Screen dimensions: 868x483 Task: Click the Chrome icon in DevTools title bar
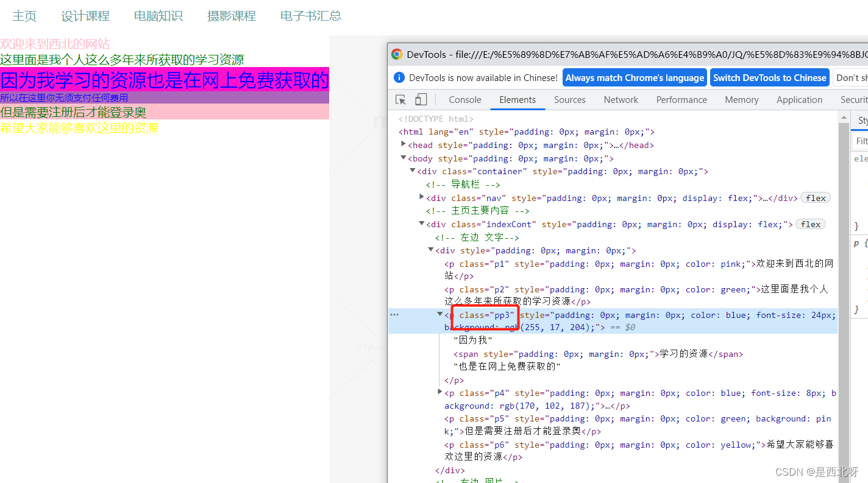click(397, 54)
